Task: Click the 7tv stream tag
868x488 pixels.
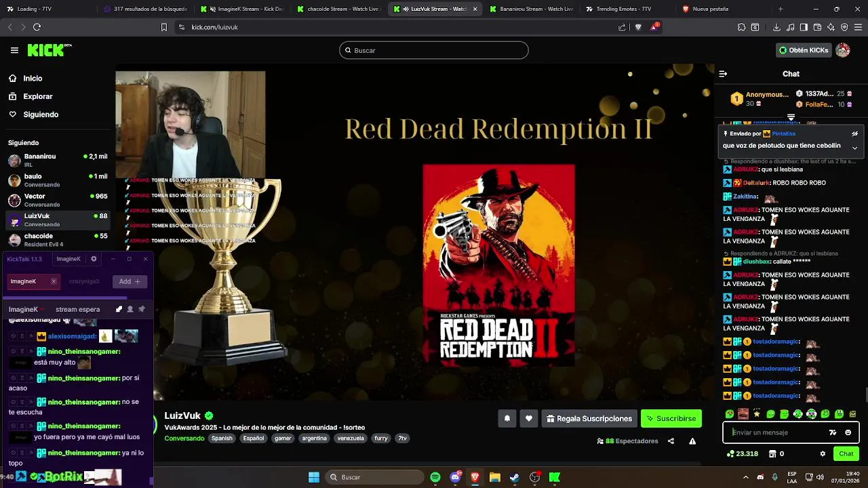Action: (402, 439)
